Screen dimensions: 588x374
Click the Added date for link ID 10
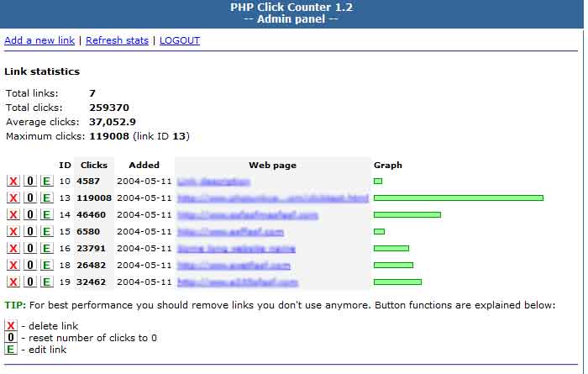click(x=144, y=182)
